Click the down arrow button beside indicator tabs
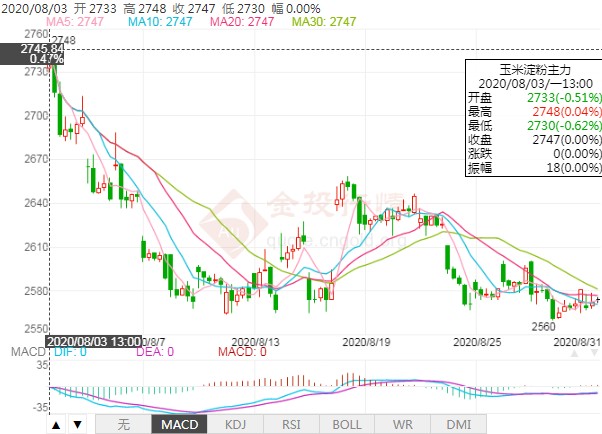The width and height of the screenshot is (602, 434). point(78,424)
